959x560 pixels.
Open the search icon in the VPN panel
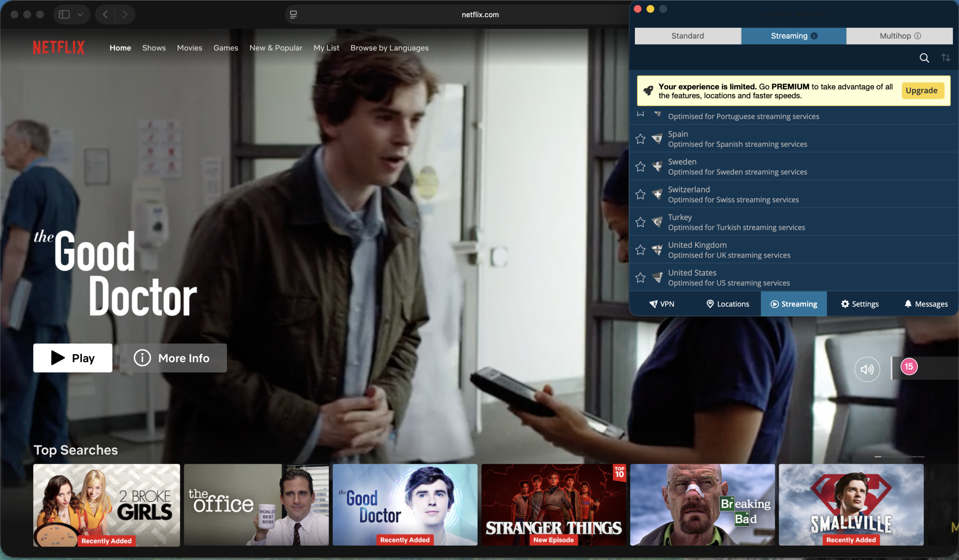(x=925, y=58)
